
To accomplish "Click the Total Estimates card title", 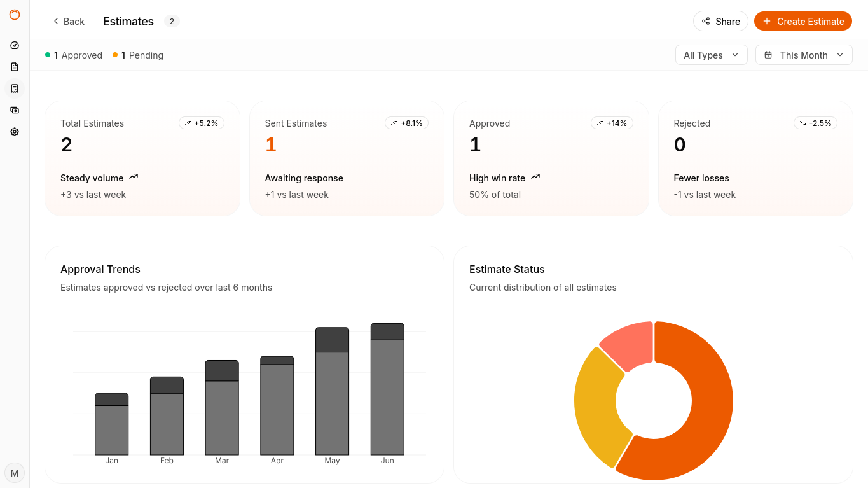I will tap(92, 123).
